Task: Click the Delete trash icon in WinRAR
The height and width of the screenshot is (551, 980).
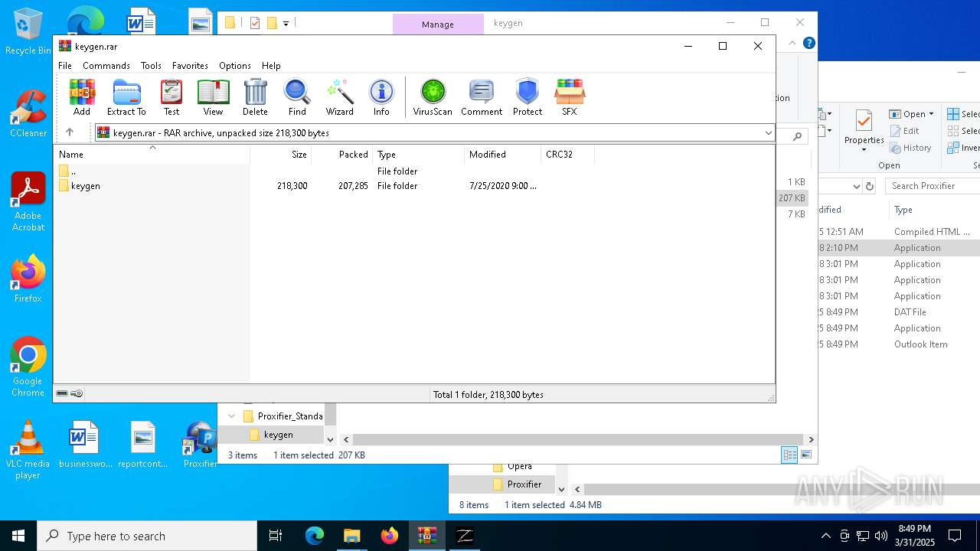Action: click(255, 97)
